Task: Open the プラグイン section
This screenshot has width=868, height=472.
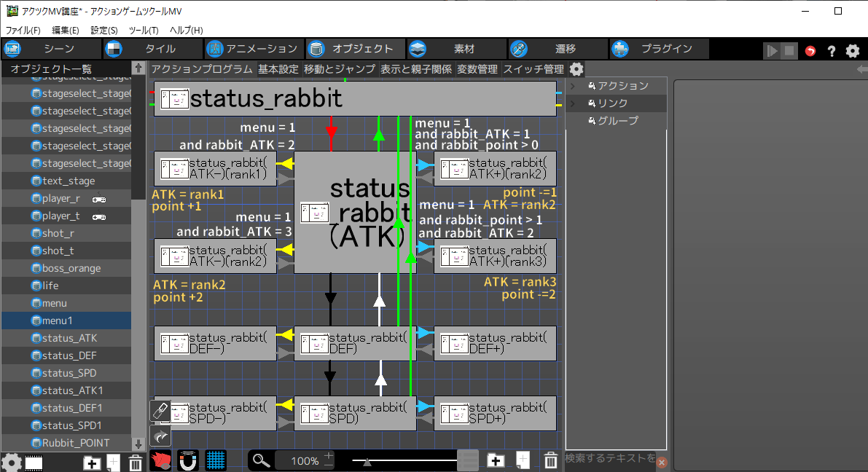Action: coord(660,49)
